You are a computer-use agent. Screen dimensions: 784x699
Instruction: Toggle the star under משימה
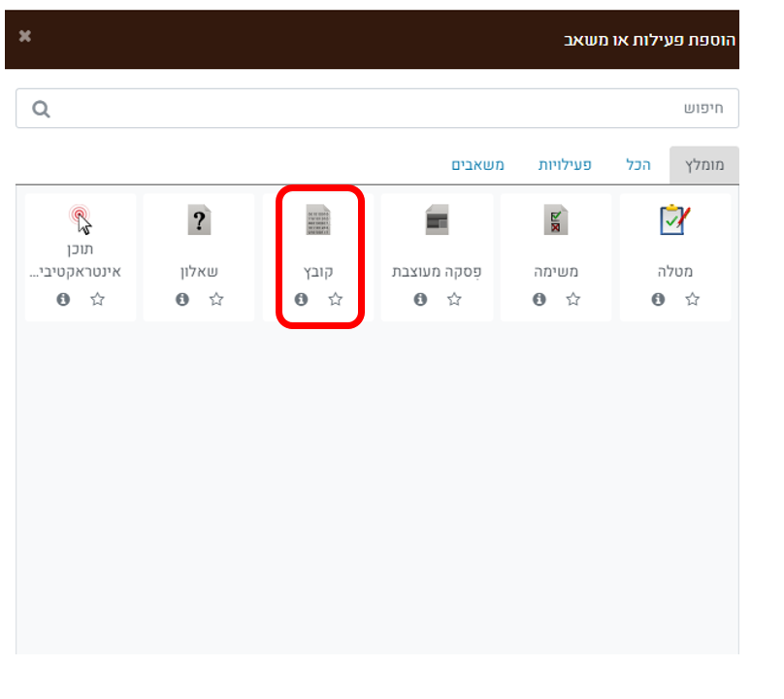573,300
